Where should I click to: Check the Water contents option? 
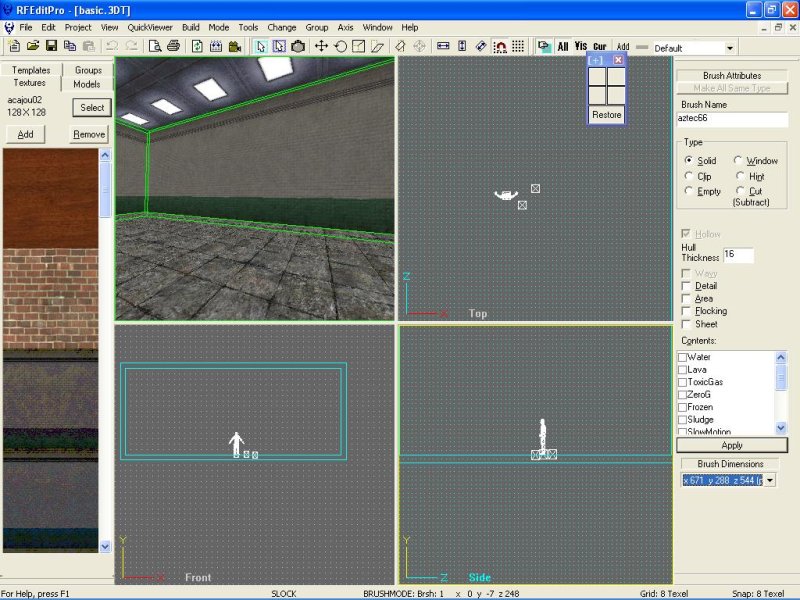[683, 357]
